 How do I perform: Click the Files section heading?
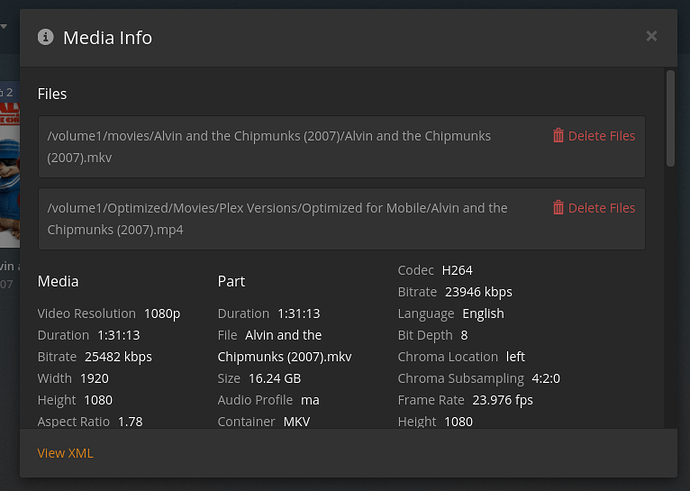52,94
